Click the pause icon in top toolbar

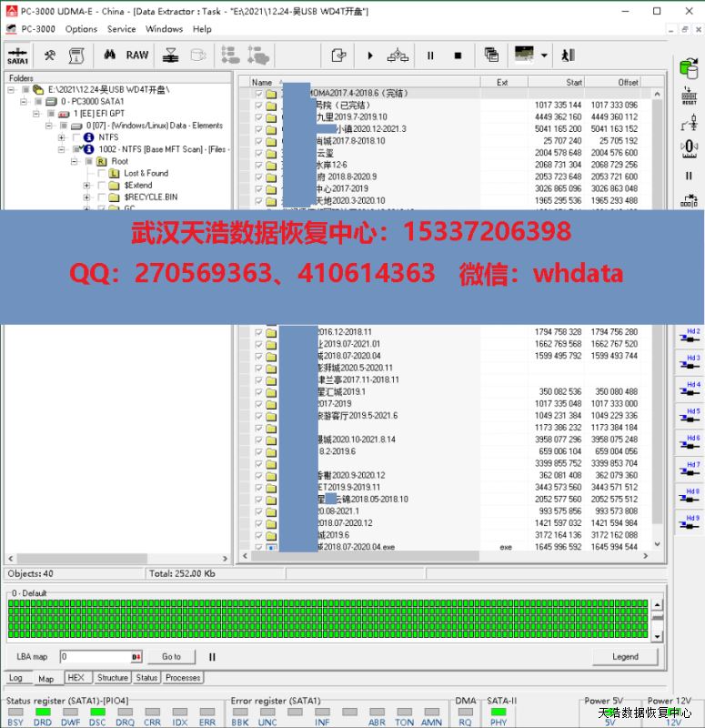[x=430, y=56]
